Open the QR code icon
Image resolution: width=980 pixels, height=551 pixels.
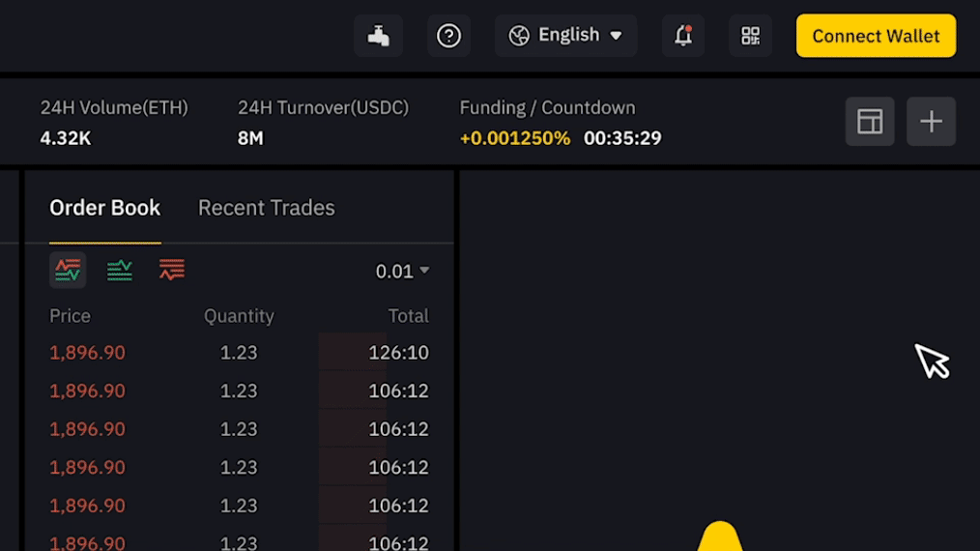point(750,36)
